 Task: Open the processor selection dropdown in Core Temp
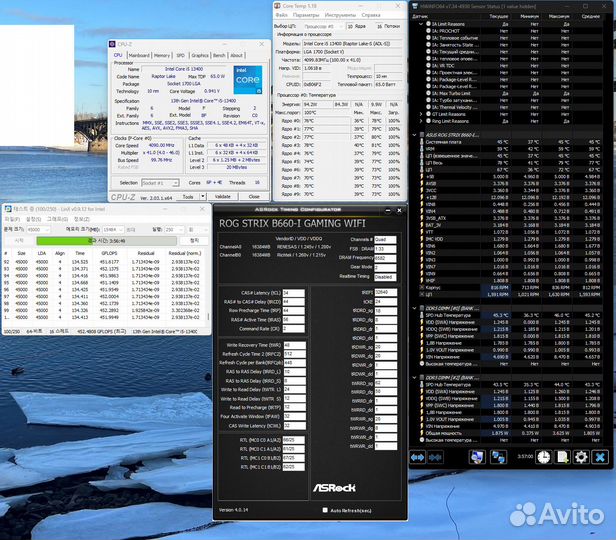coord(323,26)
